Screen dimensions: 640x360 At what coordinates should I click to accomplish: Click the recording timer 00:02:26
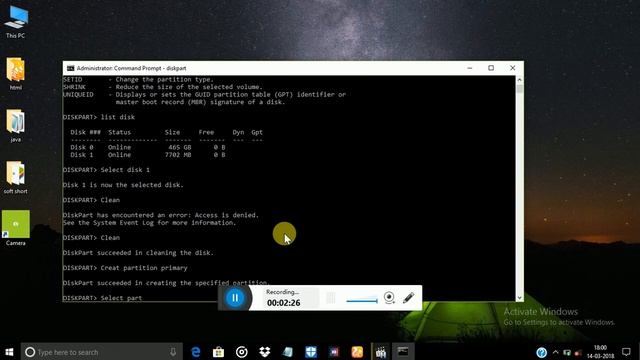(x=283, y=303)
